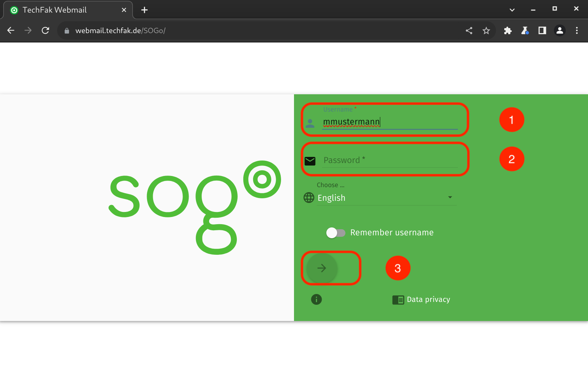588x371 pixels.
Task: Click the tab search chevron
Action: click(512, 10)
